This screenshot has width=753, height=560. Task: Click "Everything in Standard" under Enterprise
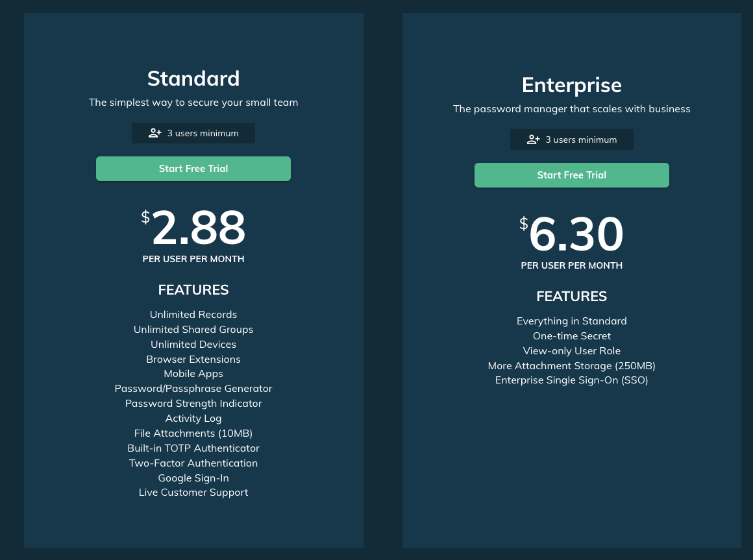[571, 321]
